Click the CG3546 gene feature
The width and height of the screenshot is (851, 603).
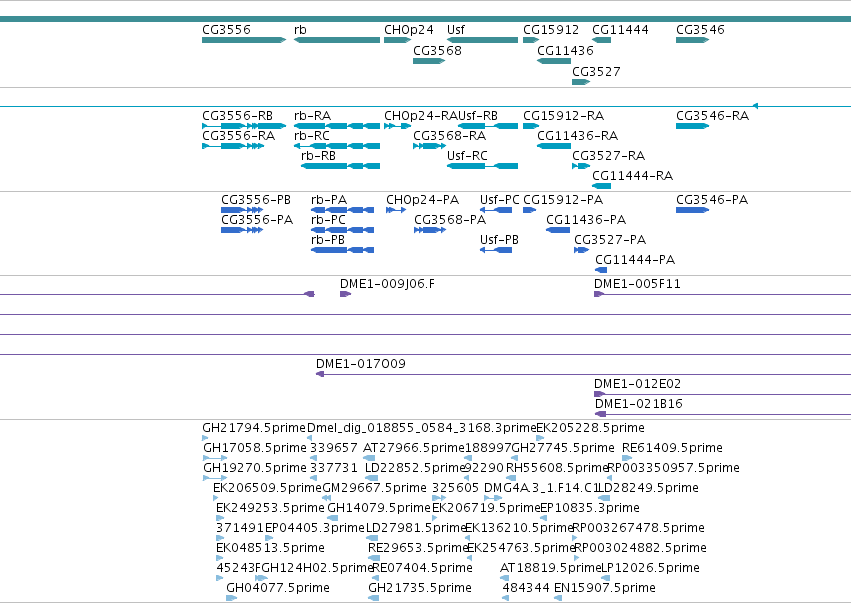click(693, 40)
